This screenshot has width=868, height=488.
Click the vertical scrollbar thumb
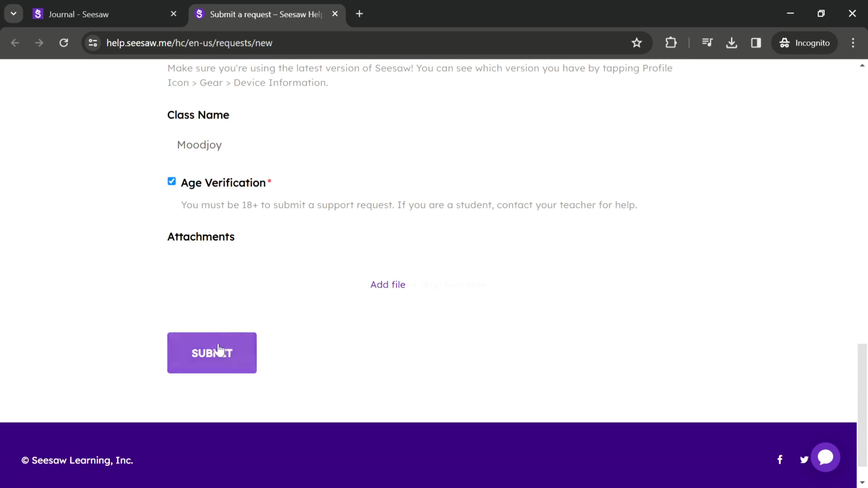click(x=862, y=405)
